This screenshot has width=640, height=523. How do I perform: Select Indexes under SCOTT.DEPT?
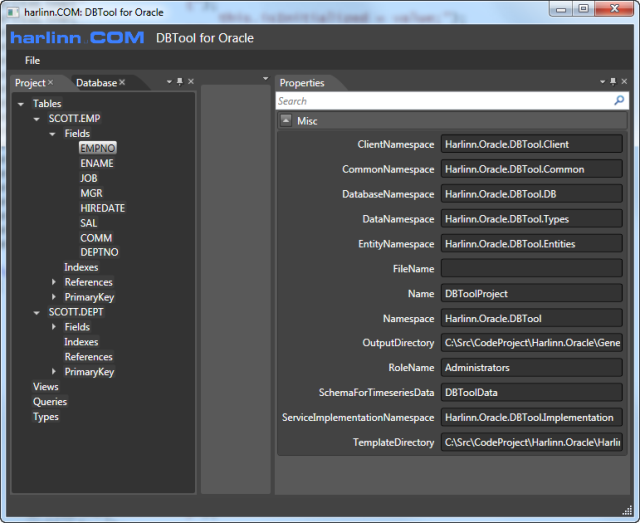coord(81,342)
